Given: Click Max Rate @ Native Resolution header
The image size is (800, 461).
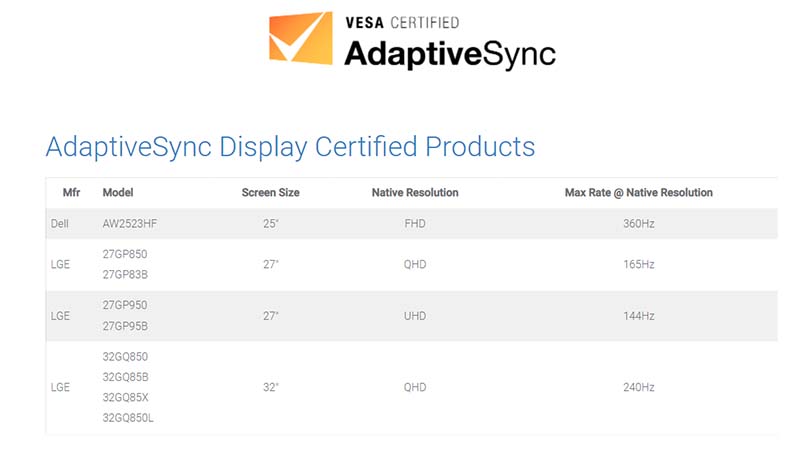Looking at the screenshot, I should click(x=638, y=193).
